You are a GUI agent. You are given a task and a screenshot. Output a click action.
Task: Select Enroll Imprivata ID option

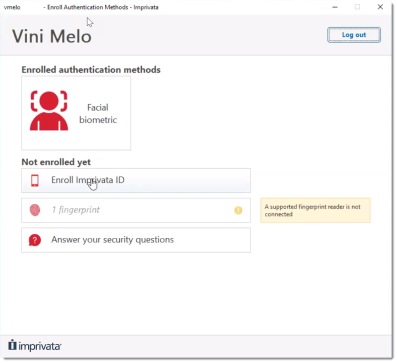136,180
